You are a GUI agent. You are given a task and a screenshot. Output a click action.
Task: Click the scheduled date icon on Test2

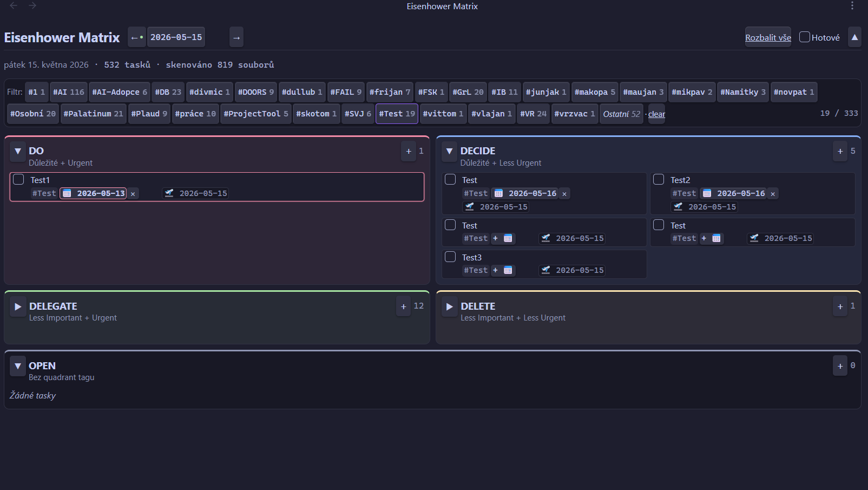[x=678, y=206]
